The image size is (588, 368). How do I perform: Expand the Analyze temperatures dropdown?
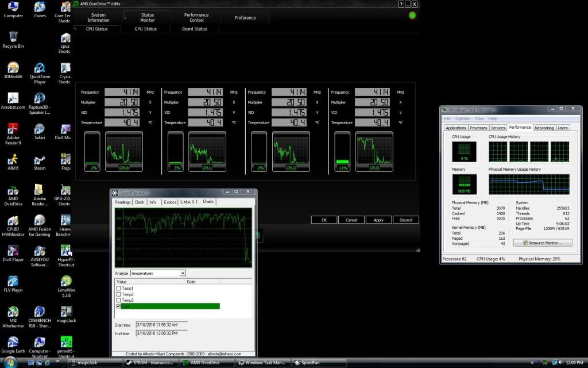[183, 273]
